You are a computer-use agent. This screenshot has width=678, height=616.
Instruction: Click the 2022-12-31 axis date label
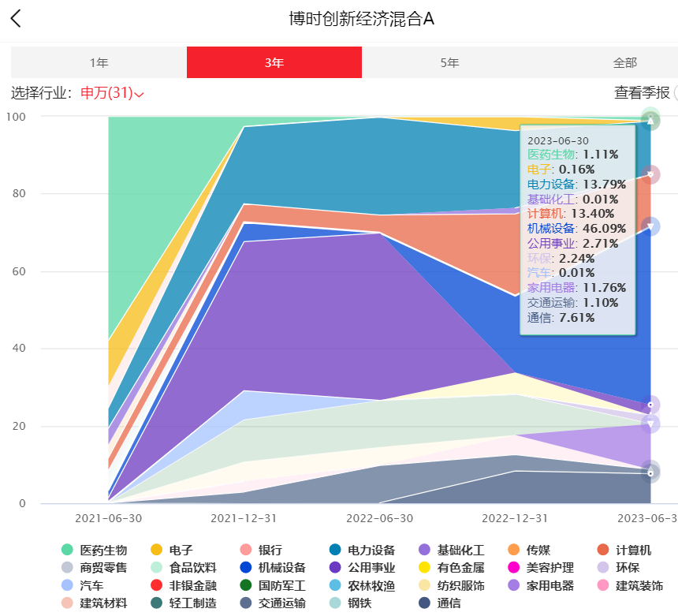pos(515,518)
